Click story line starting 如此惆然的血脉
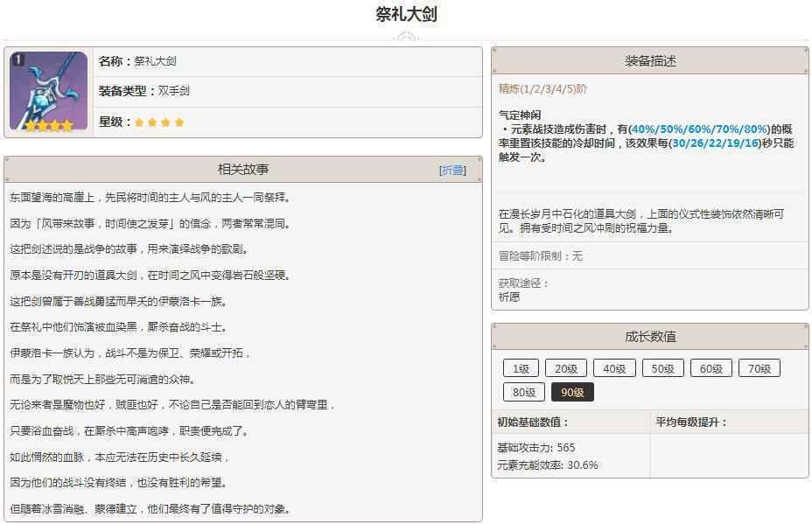The image size is (812, 524). [119, 458]
